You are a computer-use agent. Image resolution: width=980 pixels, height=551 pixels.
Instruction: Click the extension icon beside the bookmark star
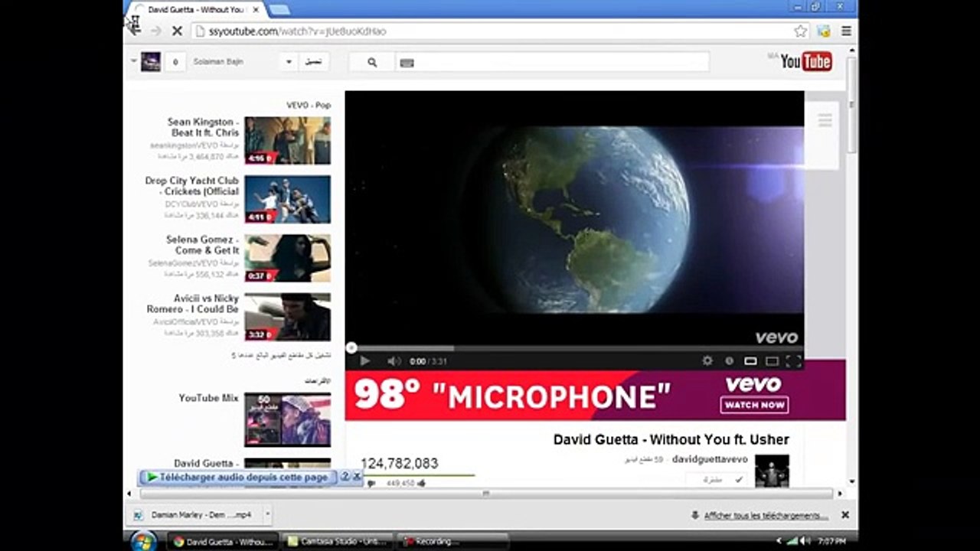click(824, 31)
